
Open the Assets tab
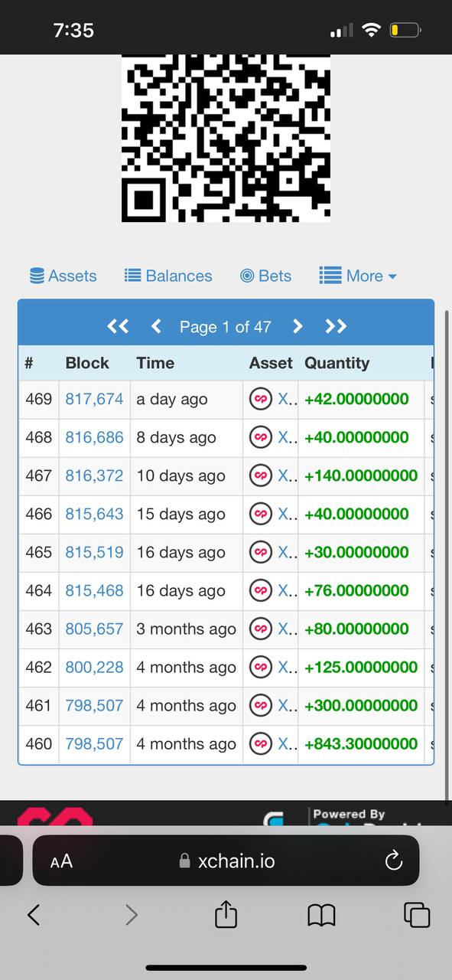(63, 276)
